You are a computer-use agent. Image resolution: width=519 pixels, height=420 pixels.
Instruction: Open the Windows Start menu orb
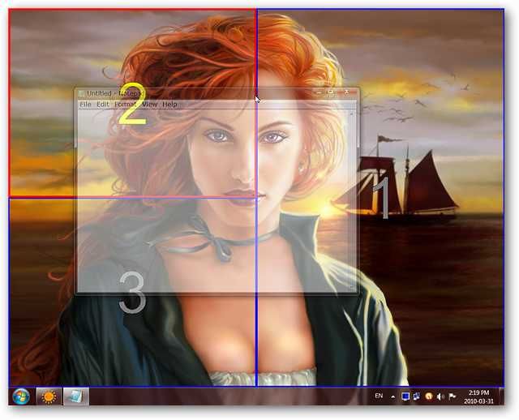tap(21, 396)
